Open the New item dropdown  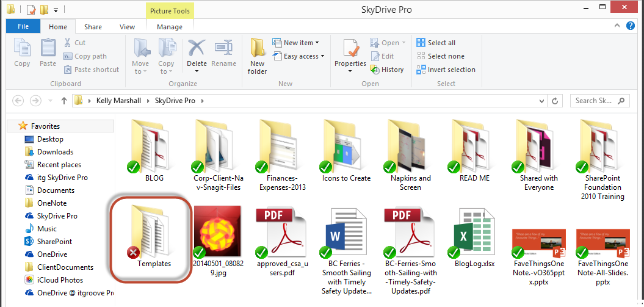(x=295, y=43)
